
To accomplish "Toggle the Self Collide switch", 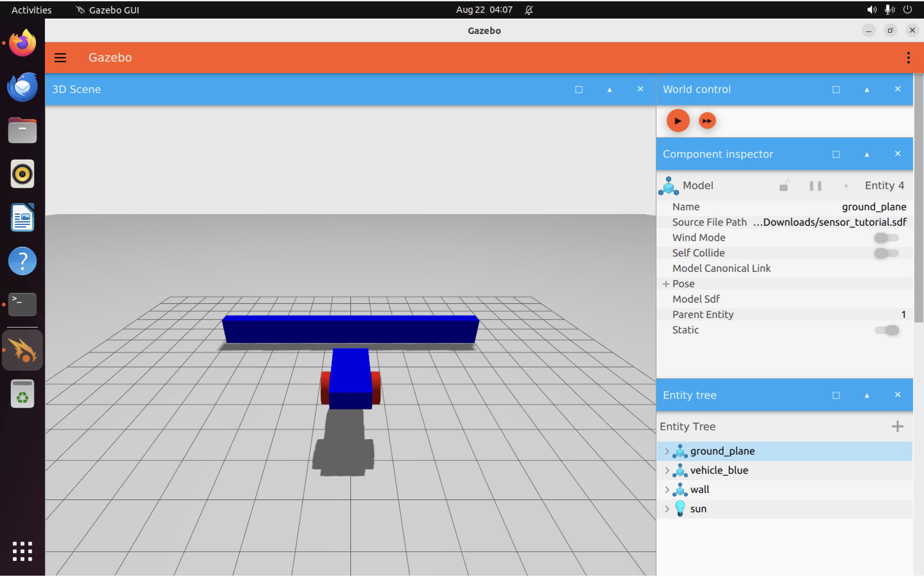I will click(x=886, y=253).
